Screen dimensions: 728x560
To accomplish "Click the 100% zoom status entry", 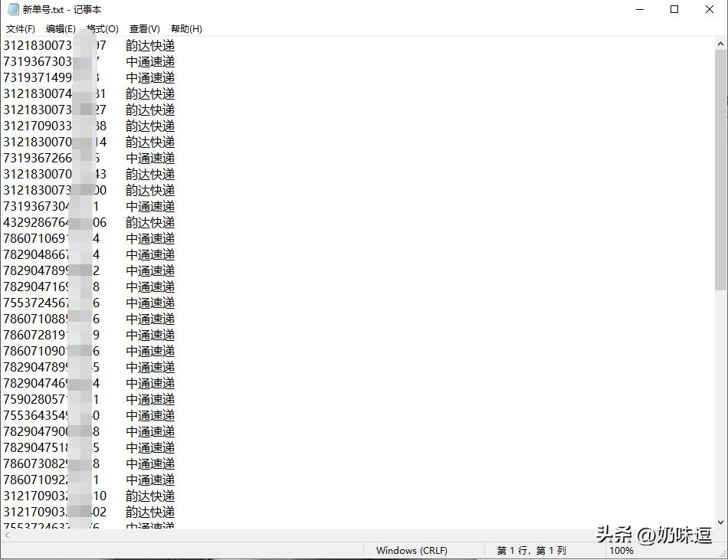I will [621, 551].
